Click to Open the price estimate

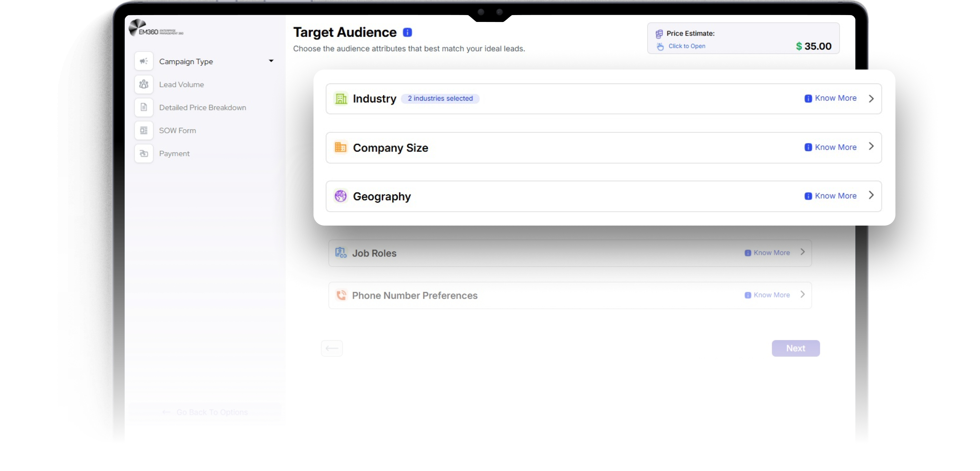[x=686, y=46]
